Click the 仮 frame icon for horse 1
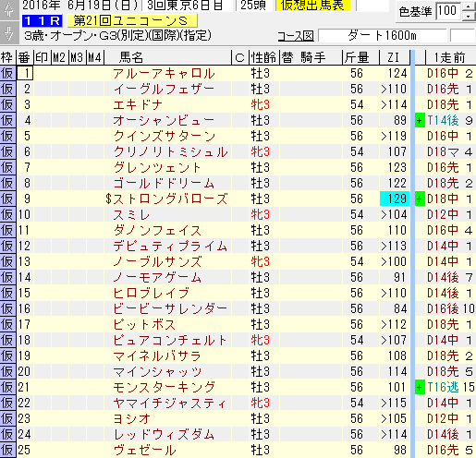The image size is (476, 458). click(x=7, y=73)
